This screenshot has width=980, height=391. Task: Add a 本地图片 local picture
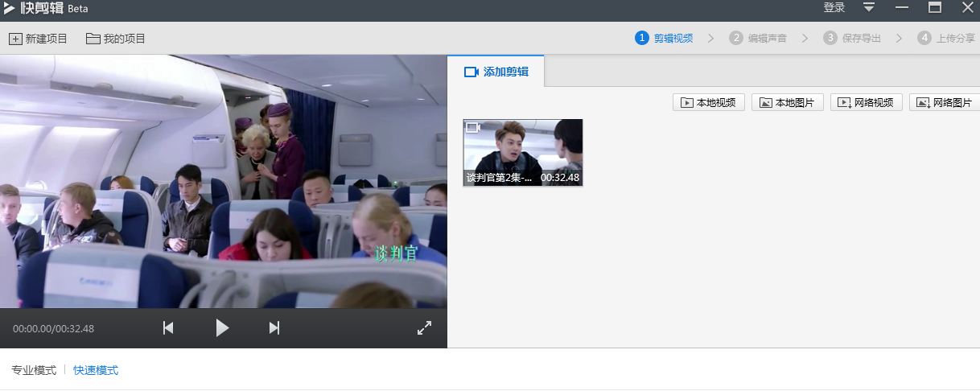(788, 102)
